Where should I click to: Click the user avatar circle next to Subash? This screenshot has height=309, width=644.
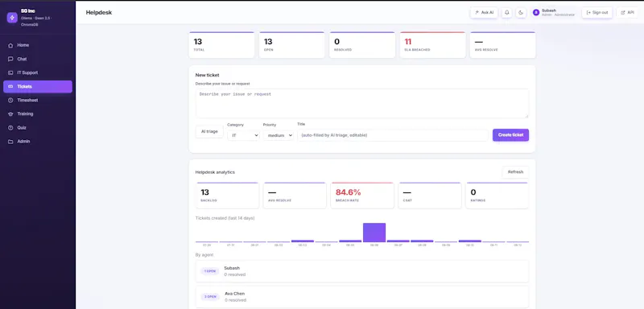pos(536,13)
